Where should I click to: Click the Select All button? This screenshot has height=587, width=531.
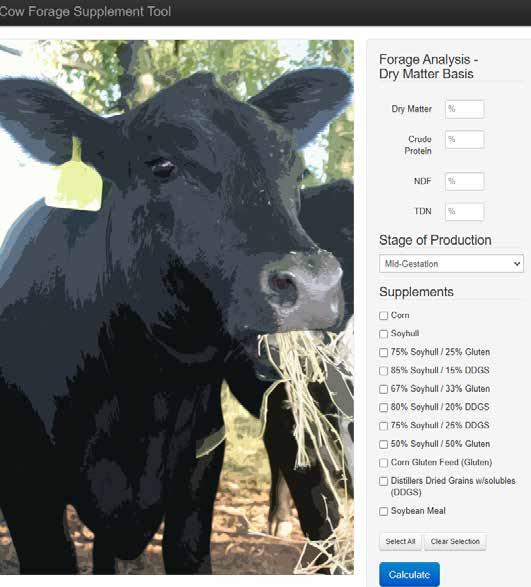400,541
